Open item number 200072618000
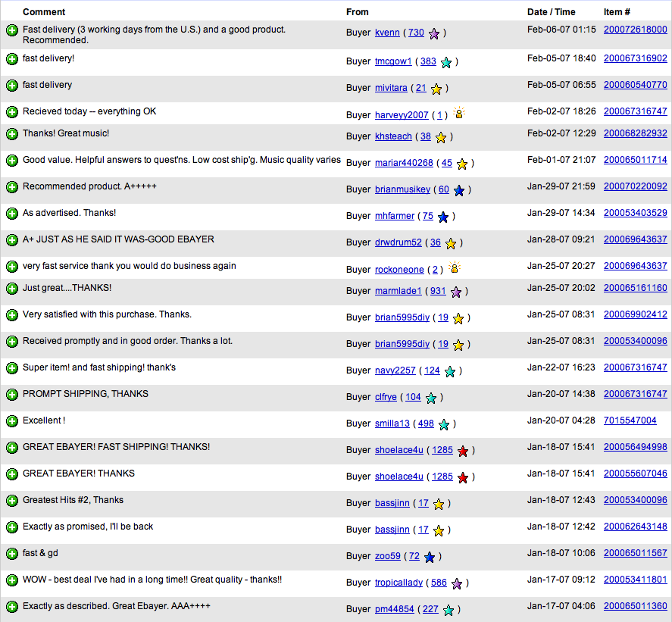This screenshot has width=672, height=622. [x=636, y=30]
